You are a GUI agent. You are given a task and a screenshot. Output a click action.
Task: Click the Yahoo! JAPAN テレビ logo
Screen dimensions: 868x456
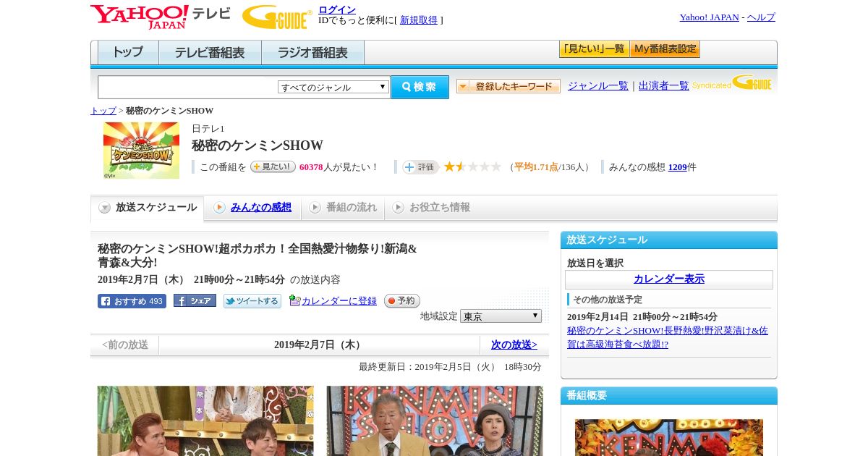coord(160,17)
